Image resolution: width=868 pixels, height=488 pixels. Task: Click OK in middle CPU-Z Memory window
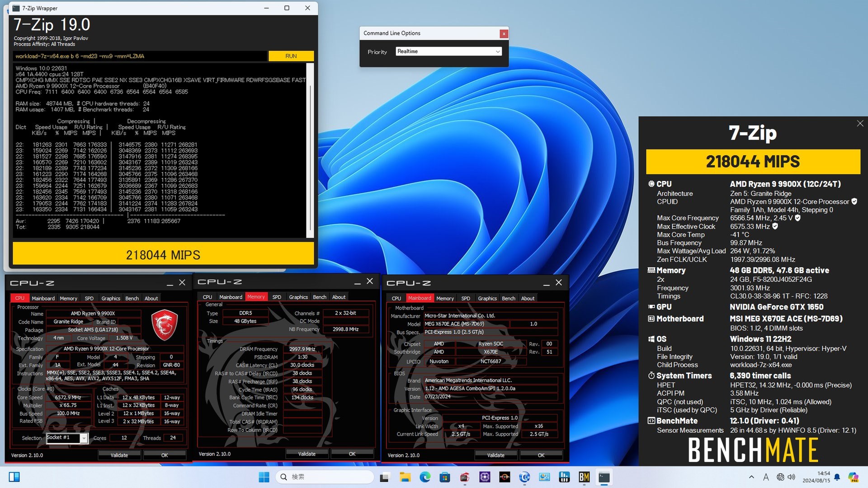pos(352,454)
